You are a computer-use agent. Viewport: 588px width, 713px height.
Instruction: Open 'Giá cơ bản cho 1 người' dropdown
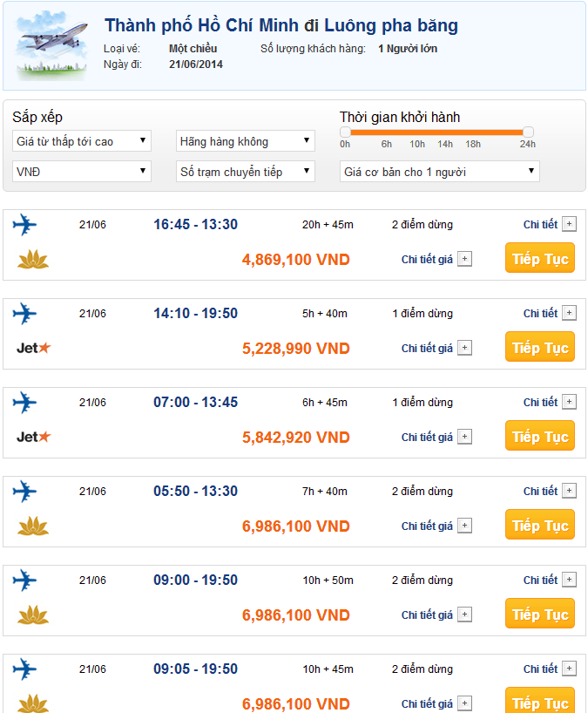[x=439, y=172]
